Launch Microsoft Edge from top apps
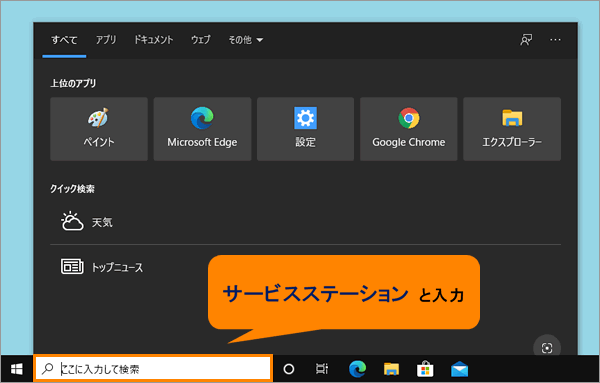Screen dimensions: 600x383 (x=202, y=129)
